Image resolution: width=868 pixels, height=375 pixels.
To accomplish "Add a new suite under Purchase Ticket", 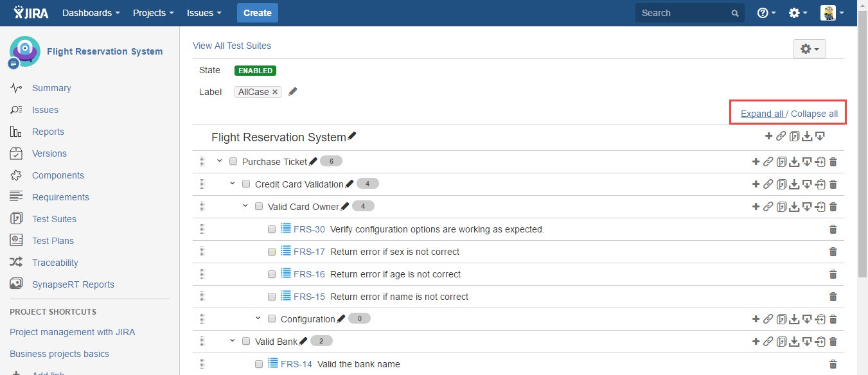I will [756, 161].
